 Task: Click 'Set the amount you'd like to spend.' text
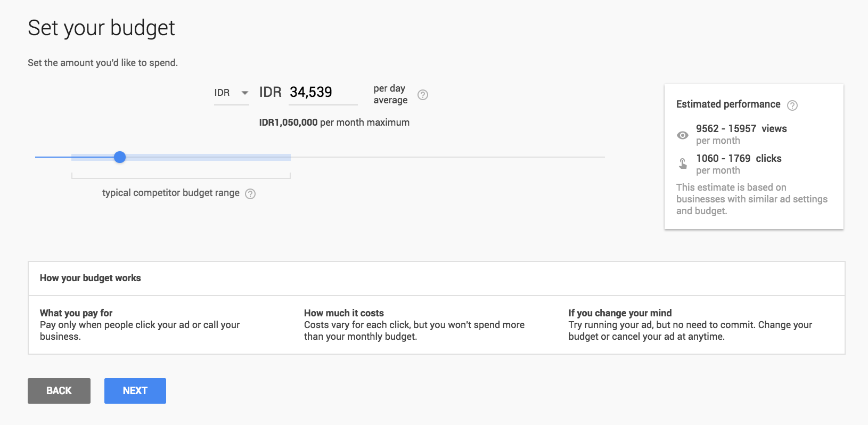point(103,63)
